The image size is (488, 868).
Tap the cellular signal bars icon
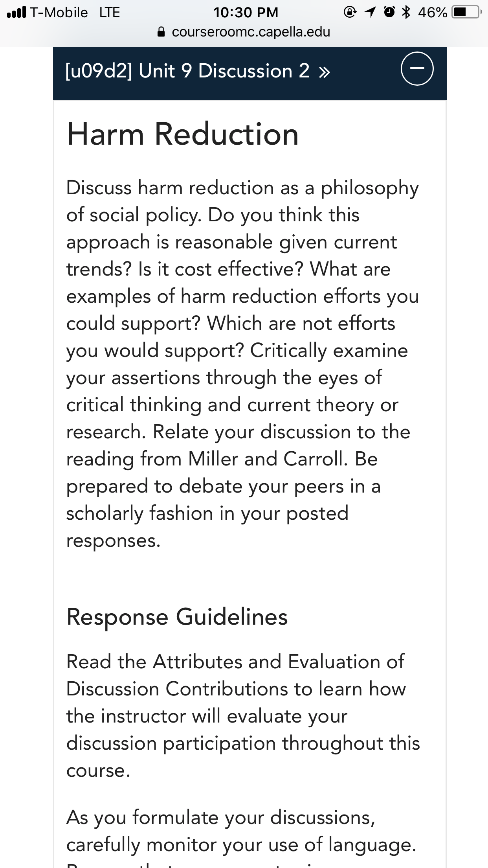[x=17, y=12]
